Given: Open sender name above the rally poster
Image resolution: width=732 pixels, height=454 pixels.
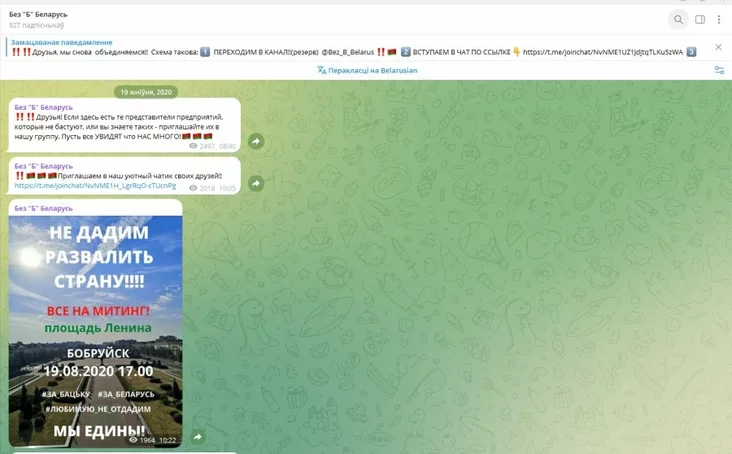Looking at the screenshot, I should click(44, 208).
